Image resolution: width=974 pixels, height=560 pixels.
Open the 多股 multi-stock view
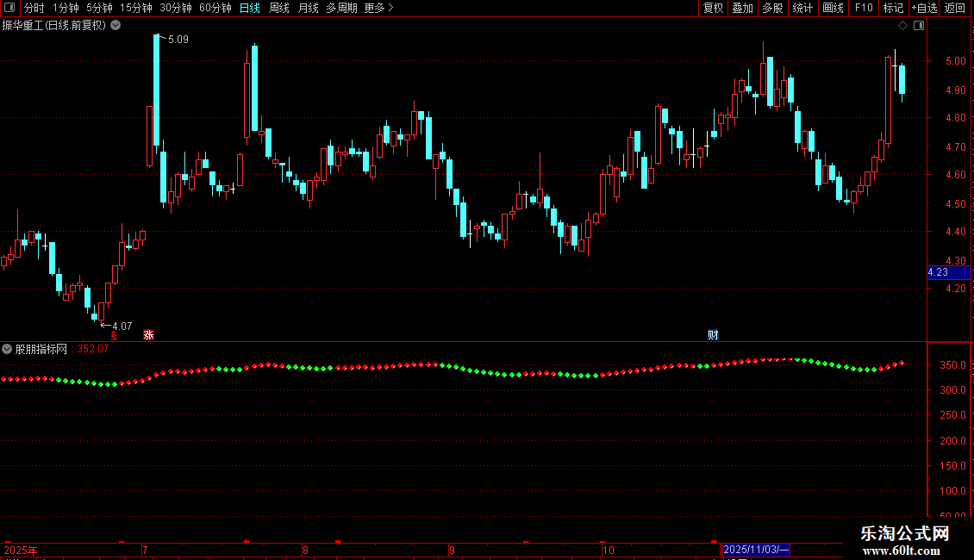(x=773, y=8)
